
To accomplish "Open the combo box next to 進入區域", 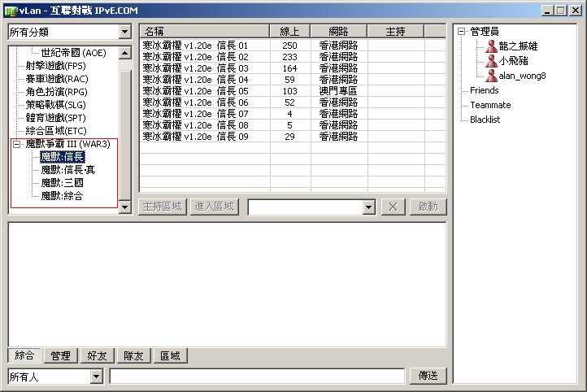I will [x=369, y=207].
